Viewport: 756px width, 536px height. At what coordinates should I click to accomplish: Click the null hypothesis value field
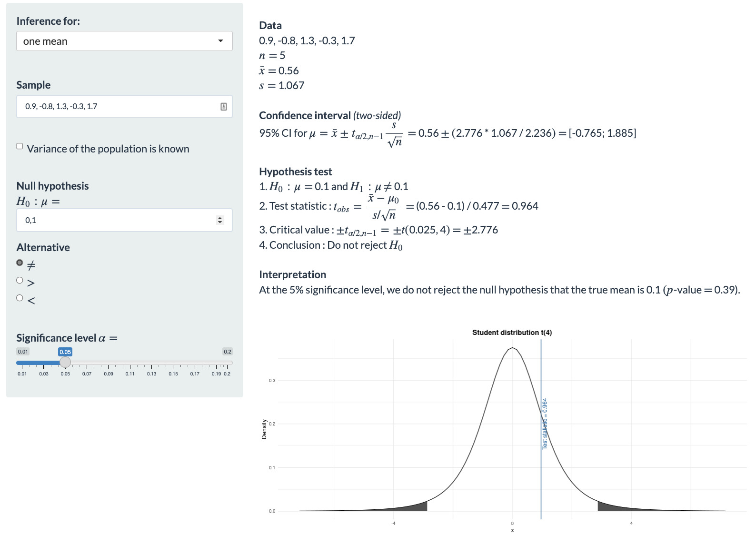(x=117, y=220)
